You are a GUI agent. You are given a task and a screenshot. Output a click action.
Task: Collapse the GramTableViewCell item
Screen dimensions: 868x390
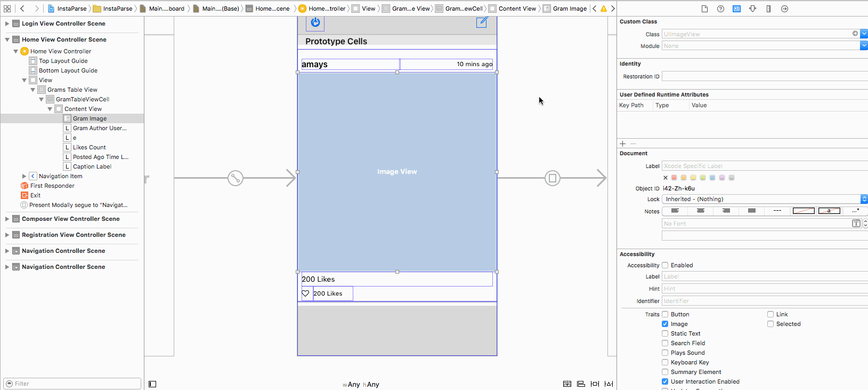[x=41, y=99]
